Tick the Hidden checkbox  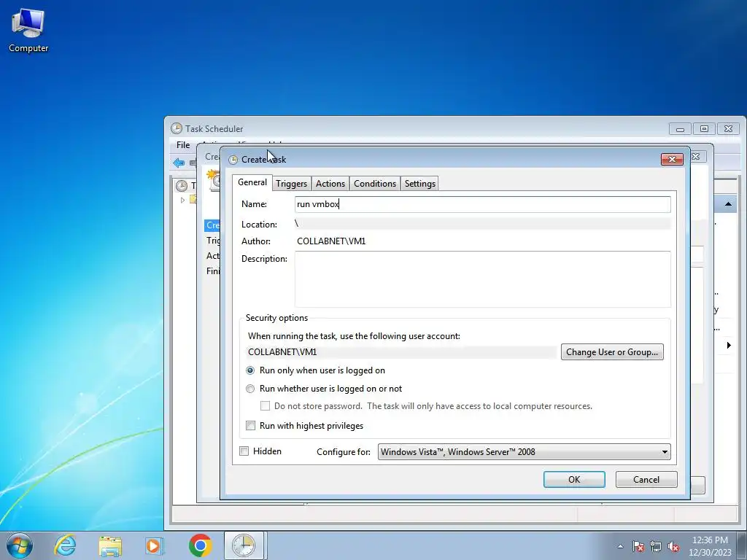[244, 451]
